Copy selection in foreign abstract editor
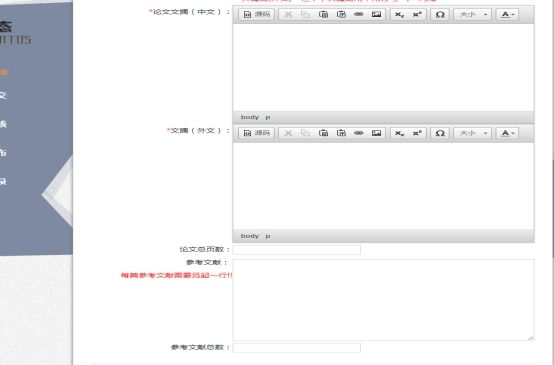 click(306, 133)
